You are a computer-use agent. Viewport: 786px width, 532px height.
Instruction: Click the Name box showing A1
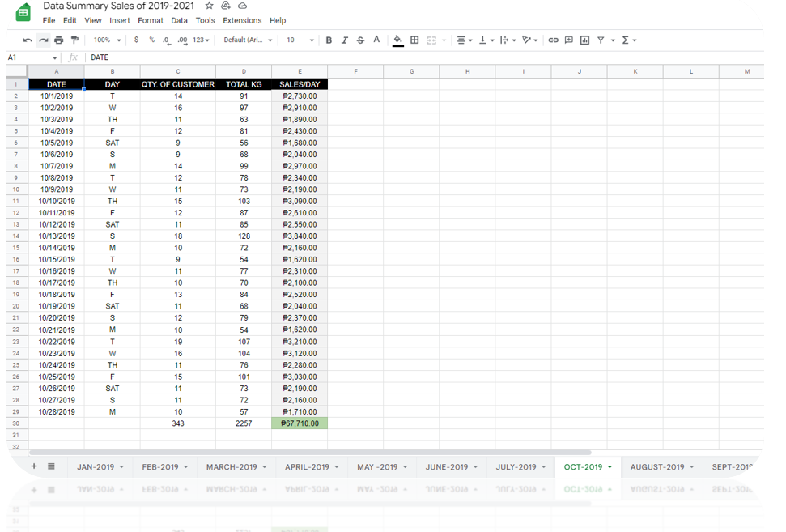coord(32,57)
